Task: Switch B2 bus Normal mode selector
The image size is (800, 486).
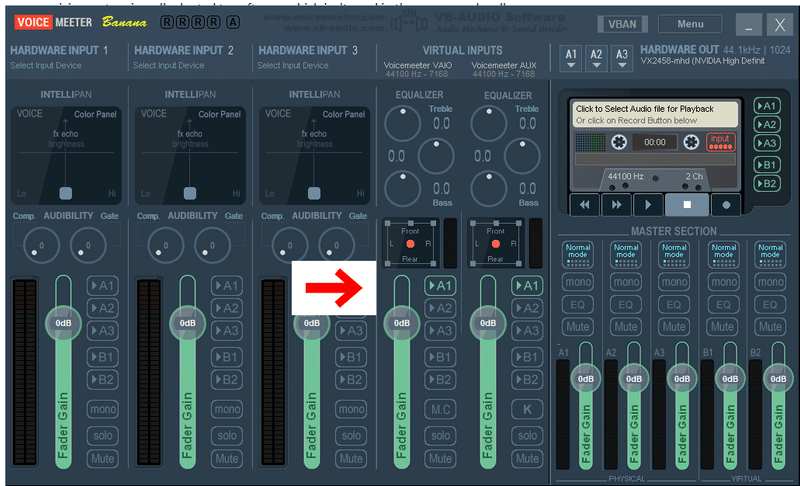Action: [x=770, y=254]
